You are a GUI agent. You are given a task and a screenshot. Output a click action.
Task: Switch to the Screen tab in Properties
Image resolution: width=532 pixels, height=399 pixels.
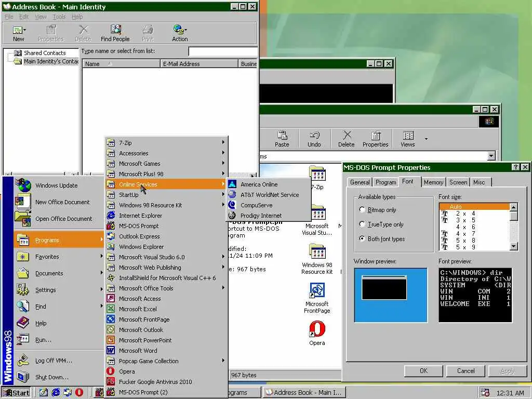pyautogui.click(x=458, y=182)
